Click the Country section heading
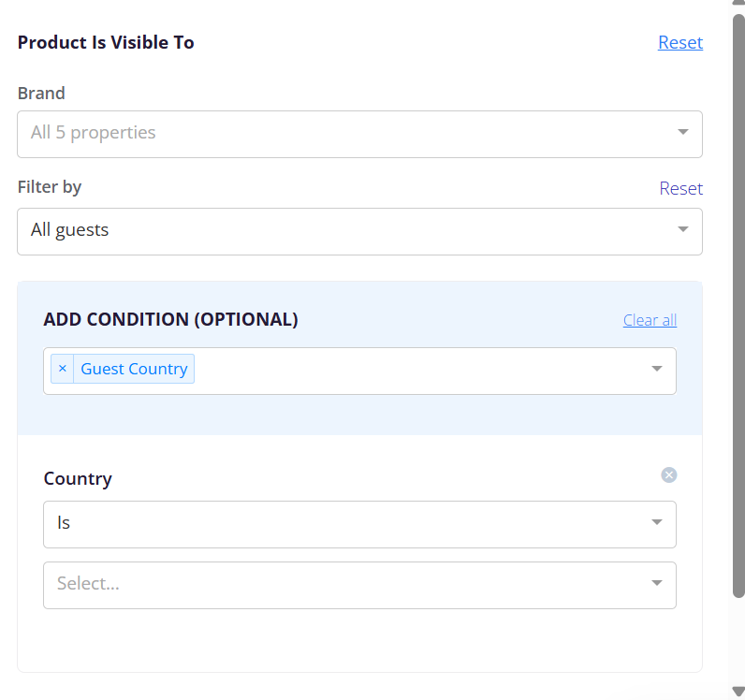 (x=78, y=478)
